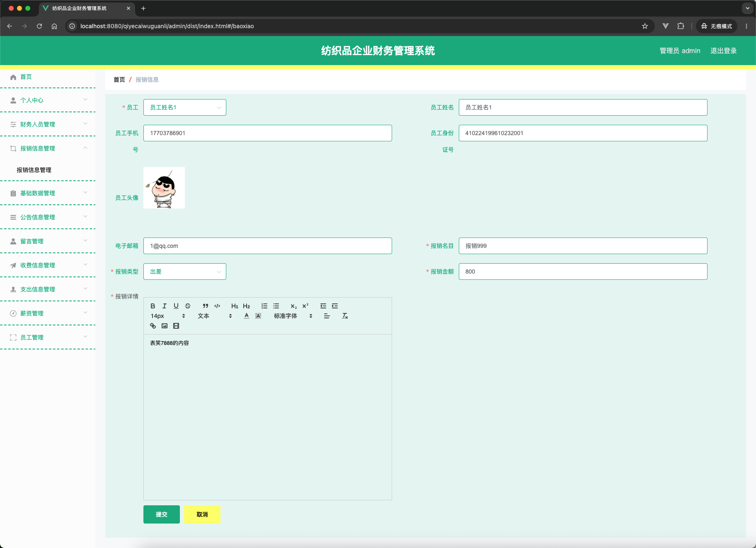Expand 个人中心 sidebar menu

click(48, 100)
